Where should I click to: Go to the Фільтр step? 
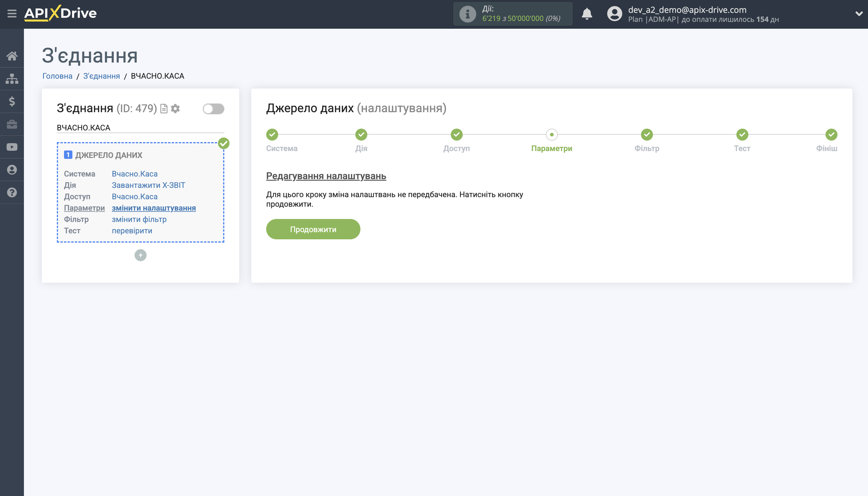coord(647,135)
